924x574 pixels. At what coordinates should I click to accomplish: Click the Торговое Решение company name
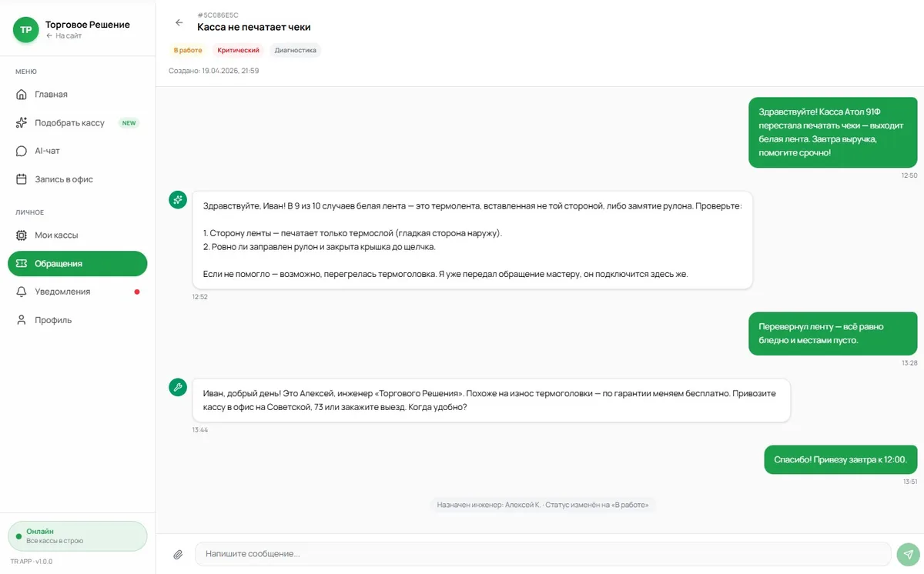click(88, 25)
